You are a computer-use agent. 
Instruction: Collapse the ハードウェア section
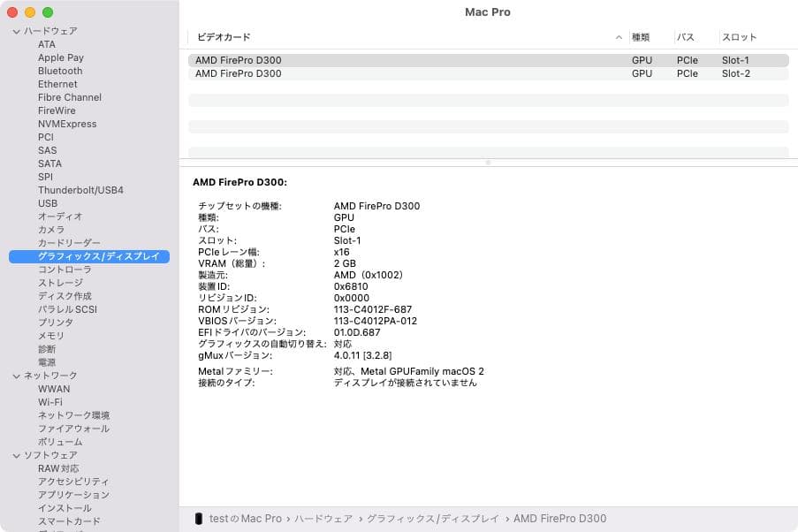pos(15,30)
